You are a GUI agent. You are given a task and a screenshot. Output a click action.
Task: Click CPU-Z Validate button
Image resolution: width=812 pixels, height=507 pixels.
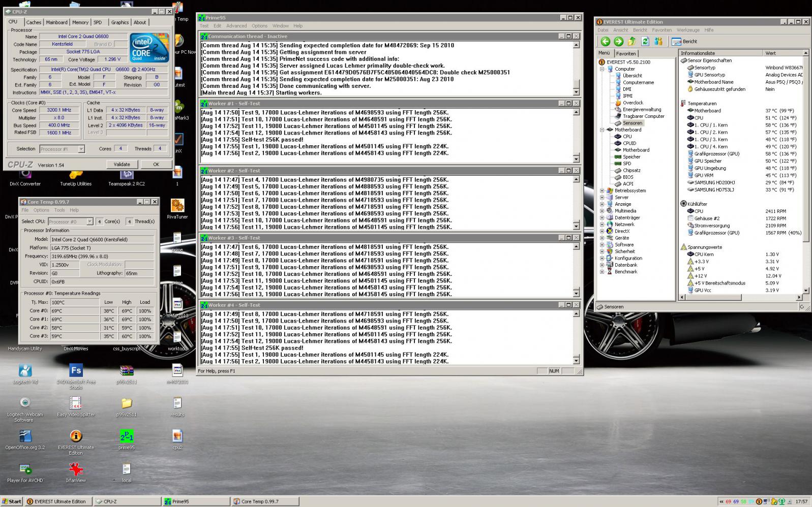pos(122,164)
